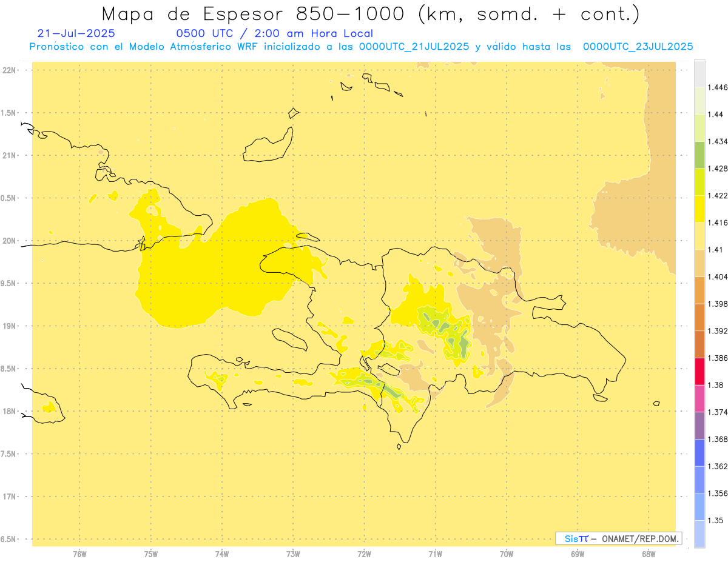Click the colorbar value 1.44
728x562 pixels.
click(x=716, y=114)
